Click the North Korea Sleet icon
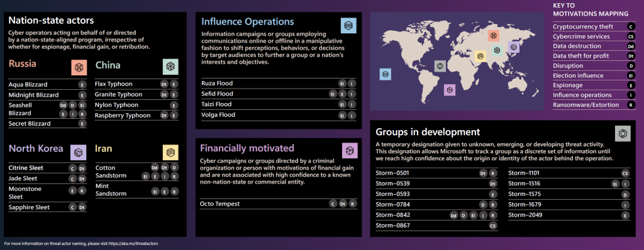This screenshot has width=644, height=250. (x=78, y=152)
